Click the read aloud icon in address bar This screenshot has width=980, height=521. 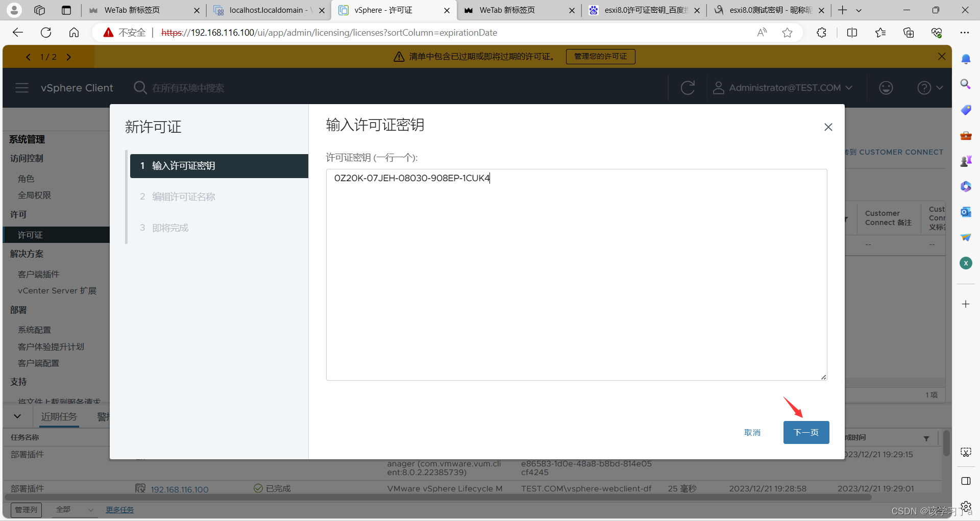(x=762, y=33)
